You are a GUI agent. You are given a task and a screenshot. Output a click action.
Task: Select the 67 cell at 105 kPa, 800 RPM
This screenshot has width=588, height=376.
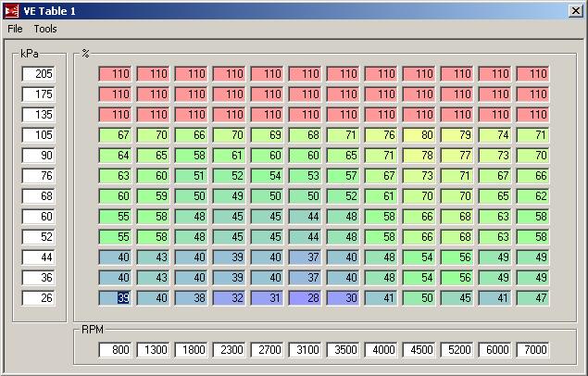click(115, 135)
